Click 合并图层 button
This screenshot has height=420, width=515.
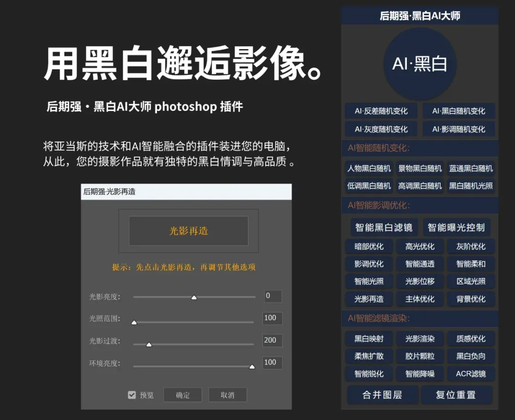pyautogui.click(x=382, y=395)
